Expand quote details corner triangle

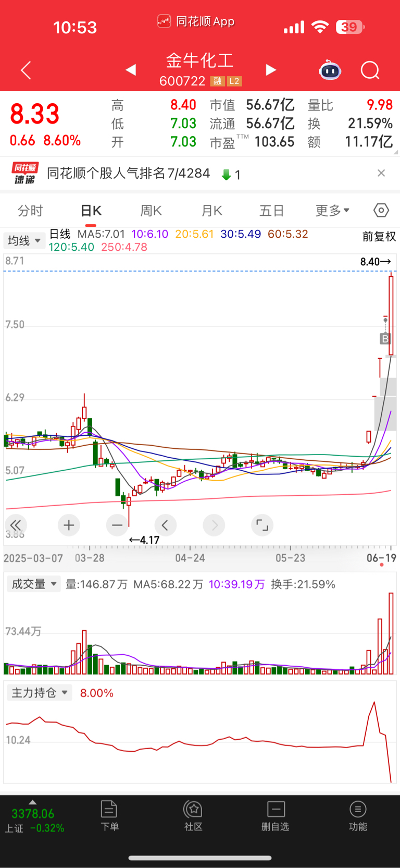396,152
